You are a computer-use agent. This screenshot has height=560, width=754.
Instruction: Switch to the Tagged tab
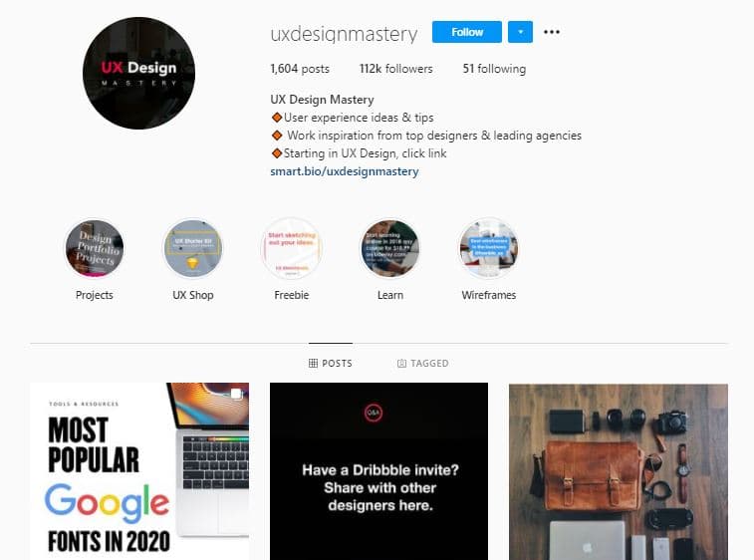point(423,364)
